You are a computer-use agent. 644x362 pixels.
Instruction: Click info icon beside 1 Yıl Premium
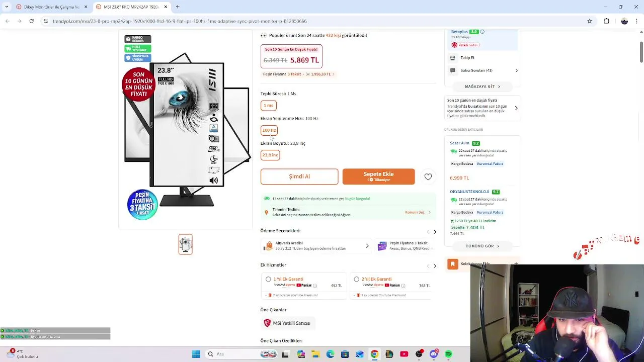tap(315, 286)
